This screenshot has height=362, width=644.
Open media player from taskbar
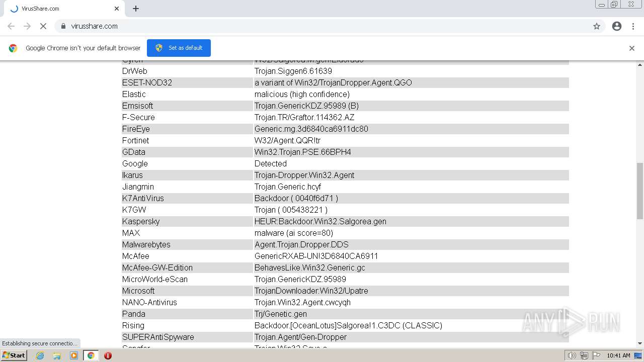pyautogui.click(x=74, y=355)
